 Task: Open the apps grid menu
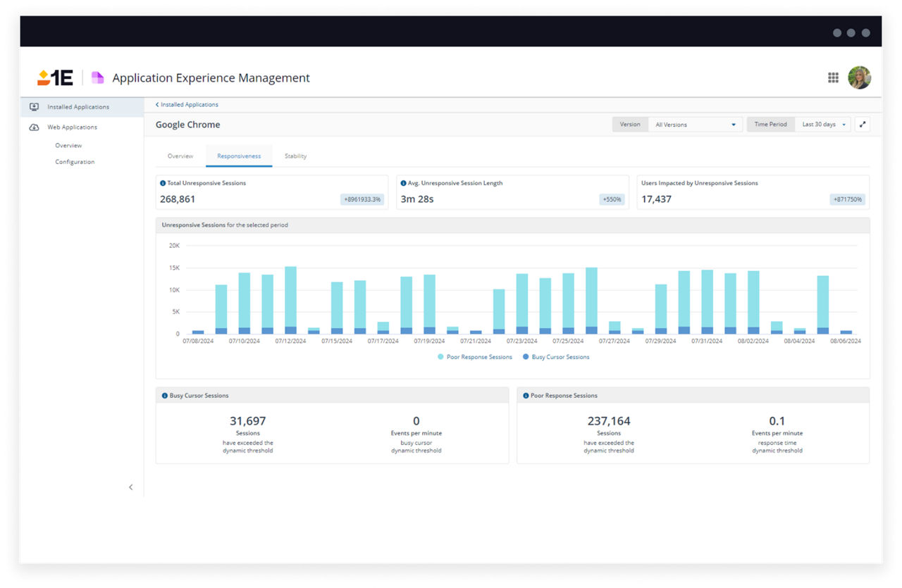coord(833,78)
